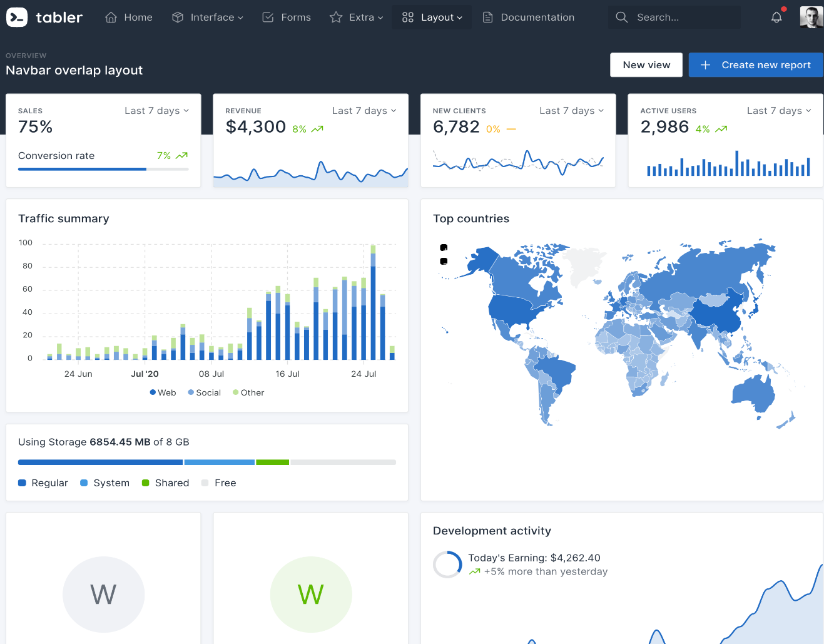The image size is (824, 644).
Task: Toggle Web series in chart legend
Action: coord(163,392)
